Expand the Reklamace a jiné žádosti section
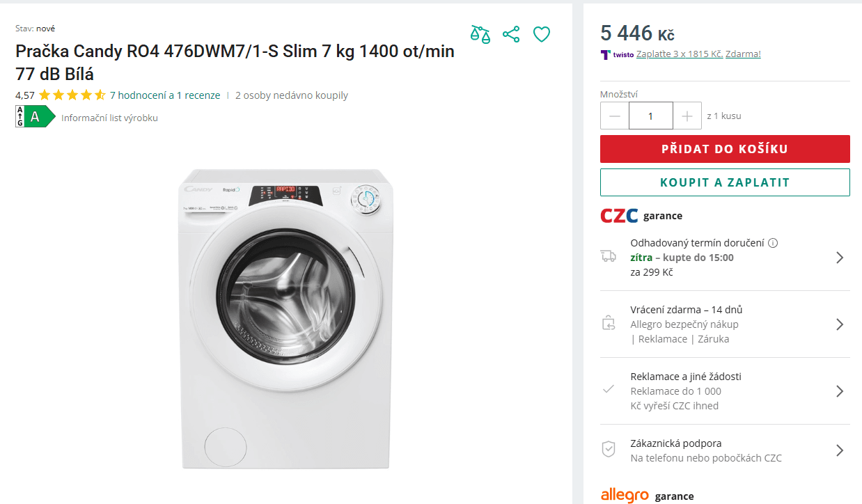The image size is (862, 504). [x=839, y=391]
